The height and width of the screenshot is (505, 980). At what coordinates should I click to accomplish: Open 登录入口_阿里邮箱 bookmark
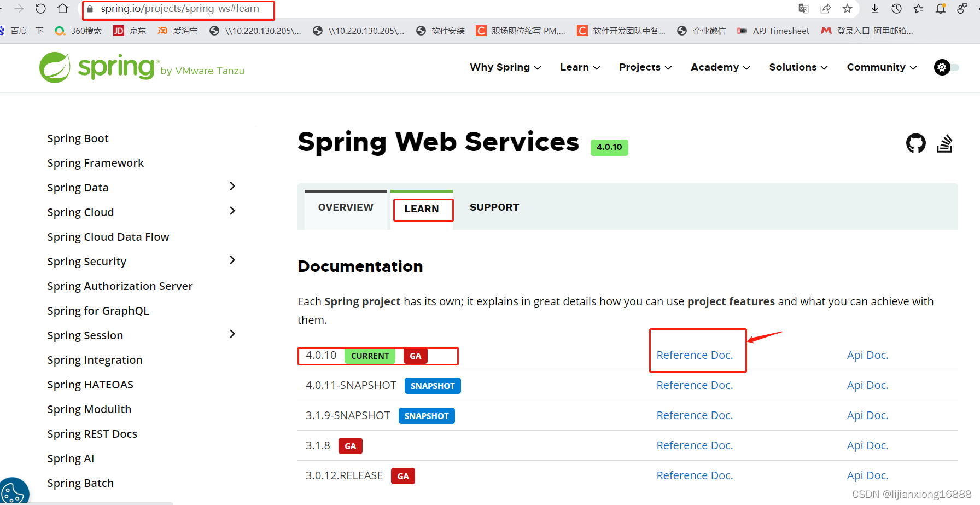point(867,31)
